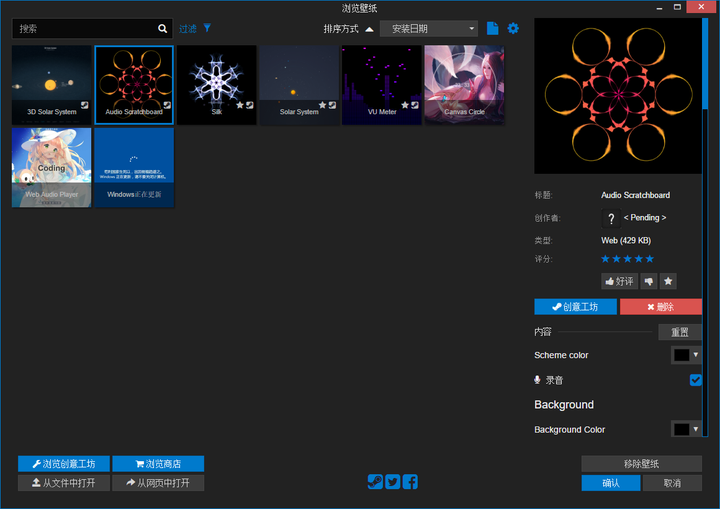Click the 浏览创意工坊 workshop button
Viewport: 720px width, 509px height.
[x=64, y=464]
